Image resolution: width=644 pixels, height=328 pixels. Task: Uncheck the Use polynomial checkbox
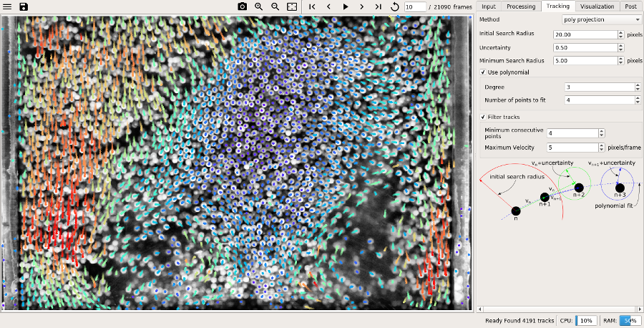(x=483, y=72)
